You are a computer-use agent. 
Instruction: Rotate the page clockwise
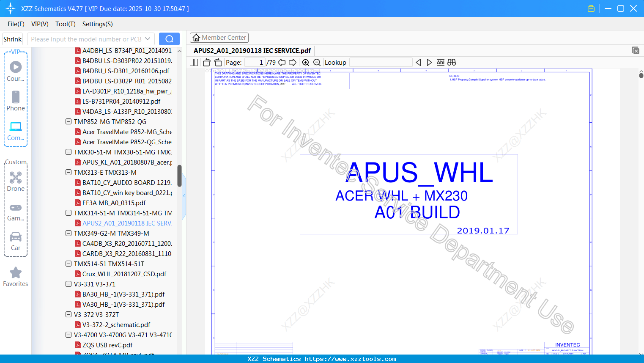[x=218, y=63]
